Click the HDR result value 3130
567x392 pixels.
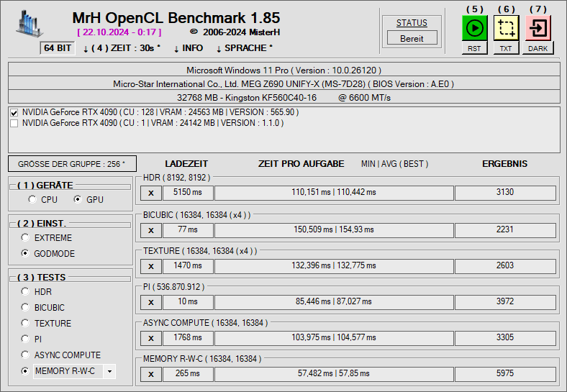pos(505,193)
